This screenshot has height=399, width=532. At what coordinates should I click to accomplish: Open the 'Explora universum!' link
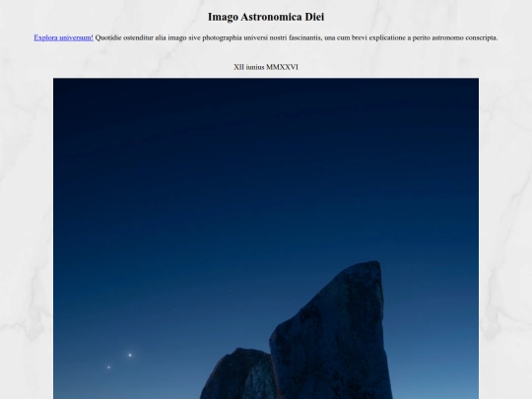(63, 37)
